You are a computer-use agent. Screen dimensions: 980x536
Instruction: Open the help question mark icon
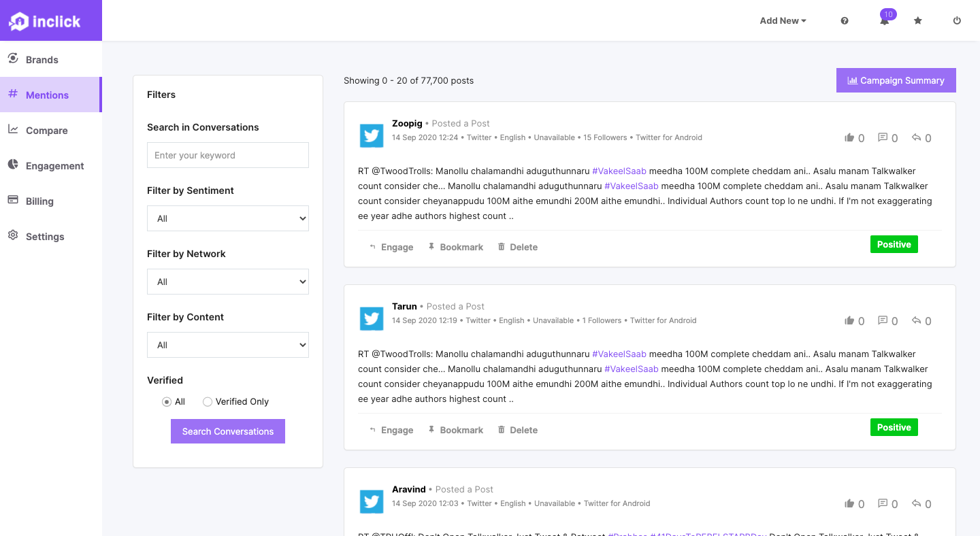(x=845, y=21)
